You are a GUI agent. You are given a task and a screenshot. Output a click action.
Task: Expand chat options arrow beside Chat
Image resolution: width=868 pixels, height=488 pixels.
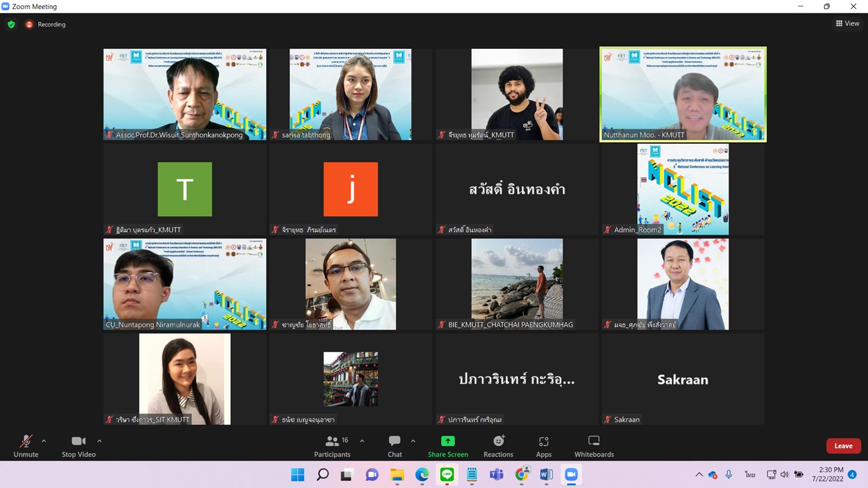click(x=413, y=441)
